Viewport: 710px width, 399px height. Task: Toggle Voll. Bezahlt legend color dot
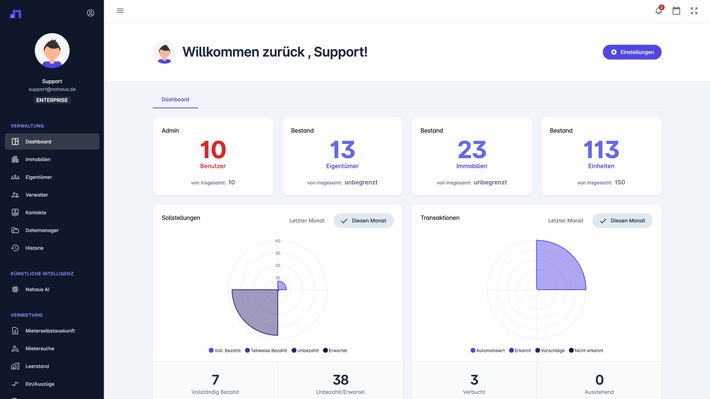[211, 351]
